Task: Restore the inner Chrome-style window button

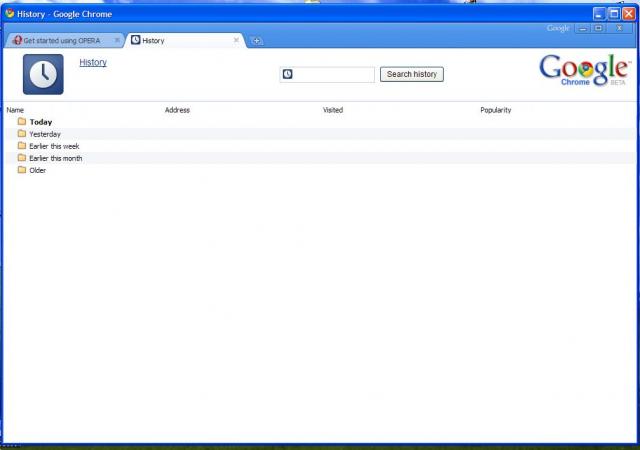Action: (598, 28)
